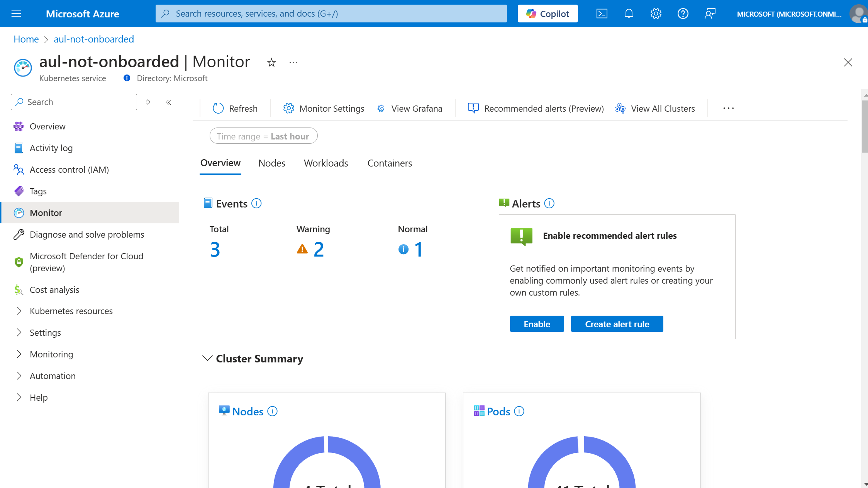Click the Monitor settings gear icon

coord(288,108)
